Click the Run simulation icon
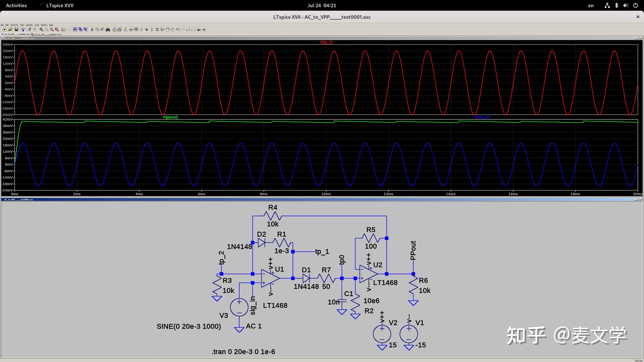644x362 pixels. coord(29,29)
